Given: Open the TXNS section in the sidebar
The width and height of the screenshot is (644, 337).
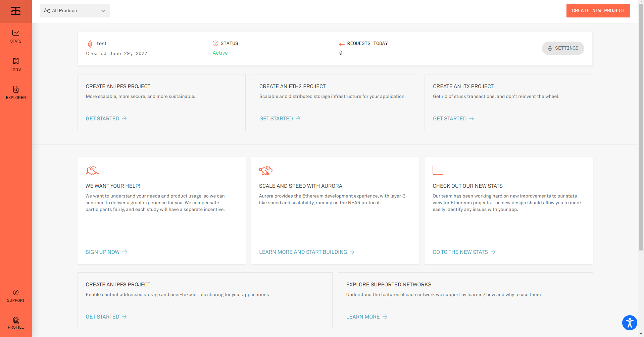Looking at the screenshot, I should [16, 65].
